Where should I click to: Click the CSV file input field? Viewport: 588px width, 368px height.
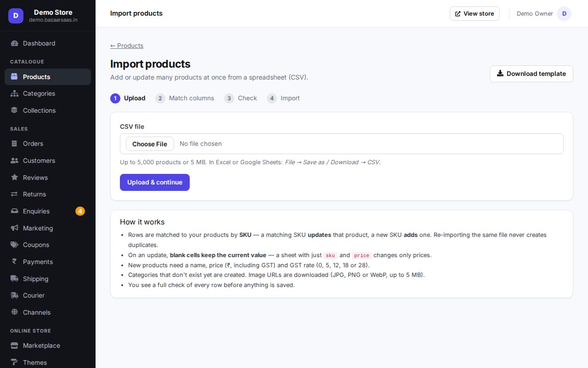point(342,144)
